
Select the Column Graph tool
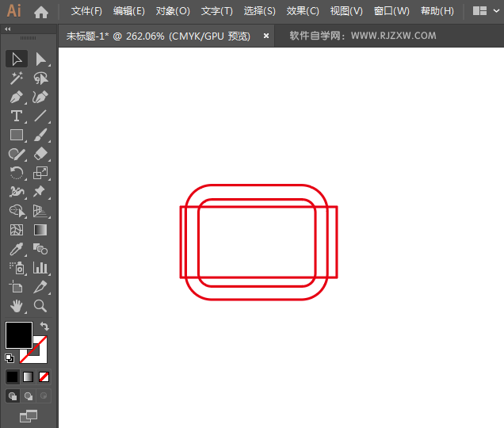(40, 268)
